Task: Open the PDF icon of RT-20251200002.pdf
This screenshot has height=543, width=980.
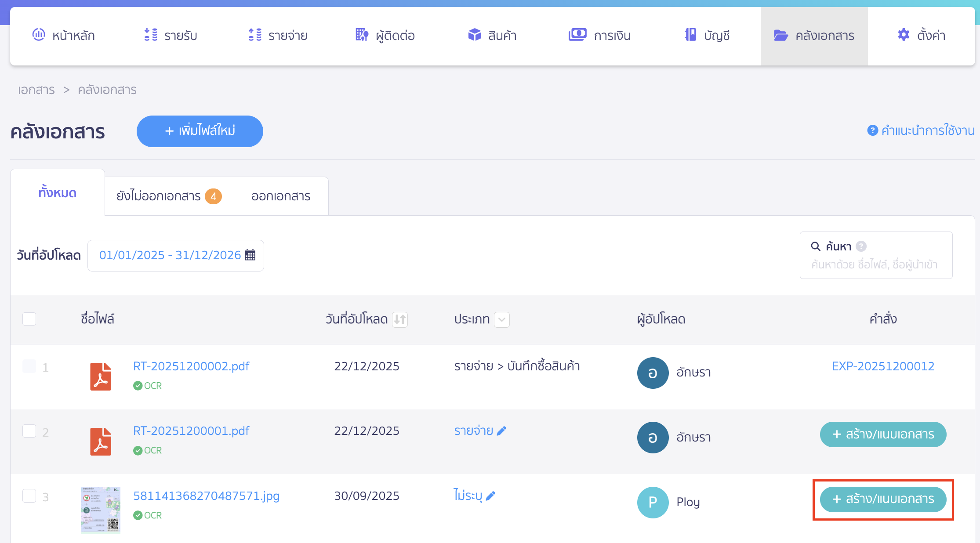Action: [101, 376]
